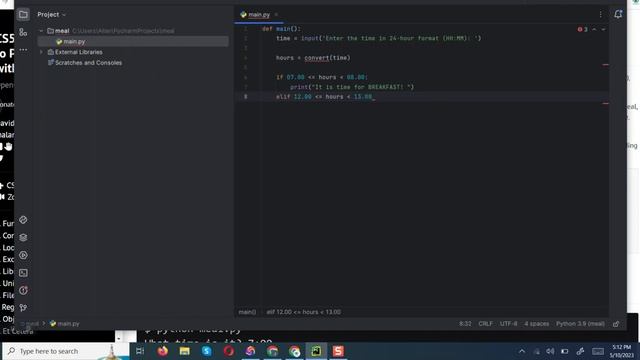640x360 pixels.
Task: Click the underlined convert call on line 4
Action: (x=316, y=58)
